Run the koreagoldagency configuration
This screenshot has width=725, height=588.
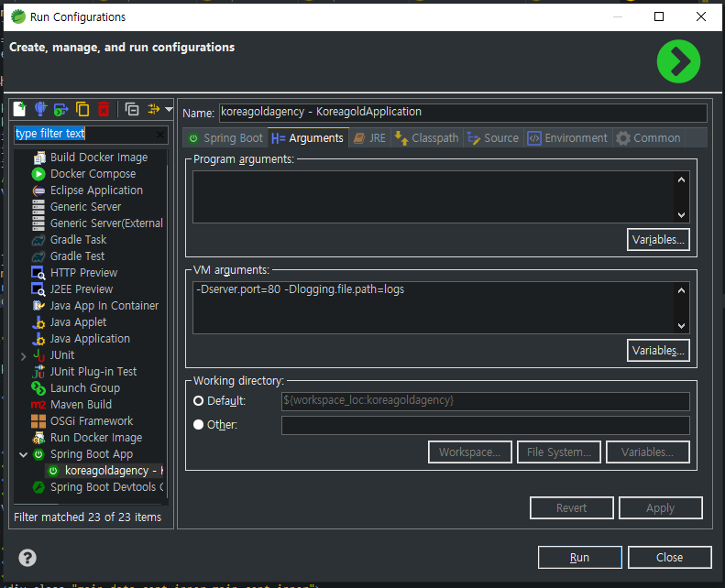(x=580, y=558)
